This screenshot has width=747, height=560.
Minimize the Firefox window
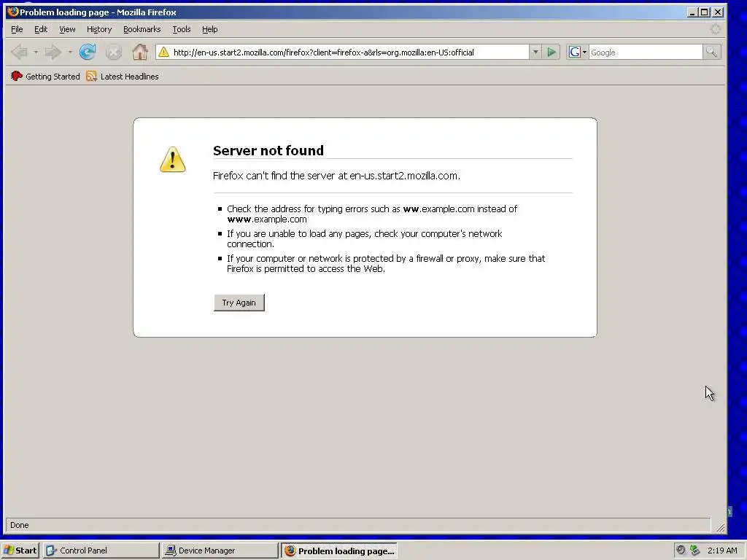click(693, 12)
